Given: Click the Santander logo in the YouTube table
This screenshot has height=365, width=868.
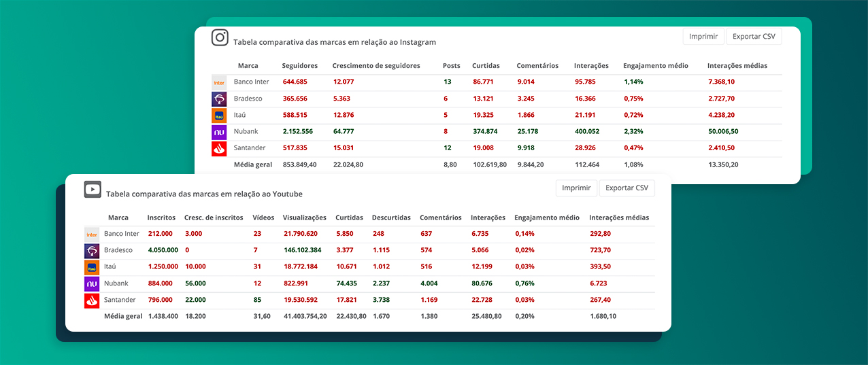Looking at the screenshot, I should (92, 300).
